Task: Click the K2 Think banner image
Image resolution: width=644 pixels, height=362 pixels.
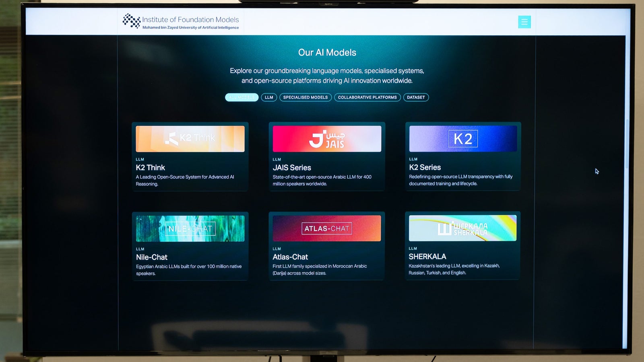Action: click(190, 139)
